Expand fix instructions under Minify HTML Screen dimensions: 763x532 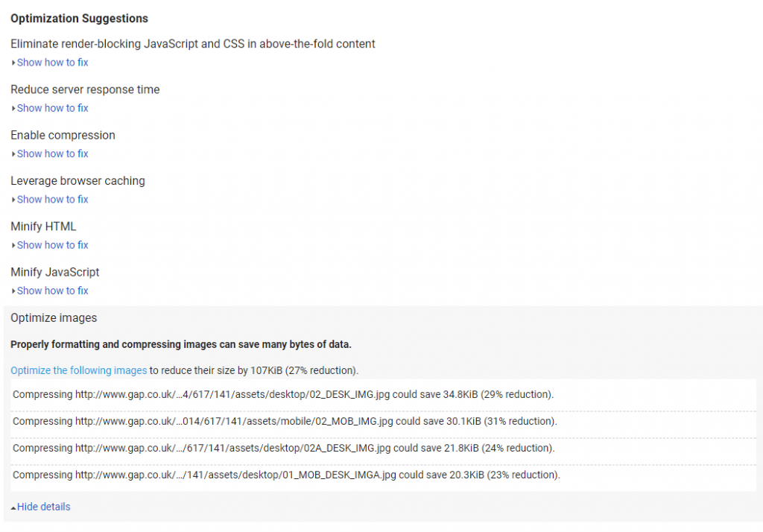pyautogui.click(x=51, y=245)
